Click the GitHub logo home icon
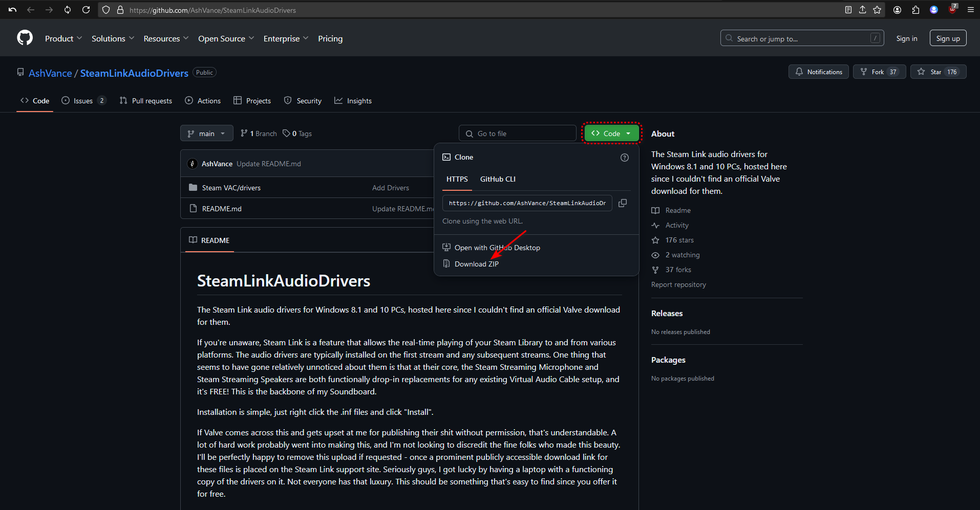The width and height of the screenshot is (980, 510). [25, 38]
